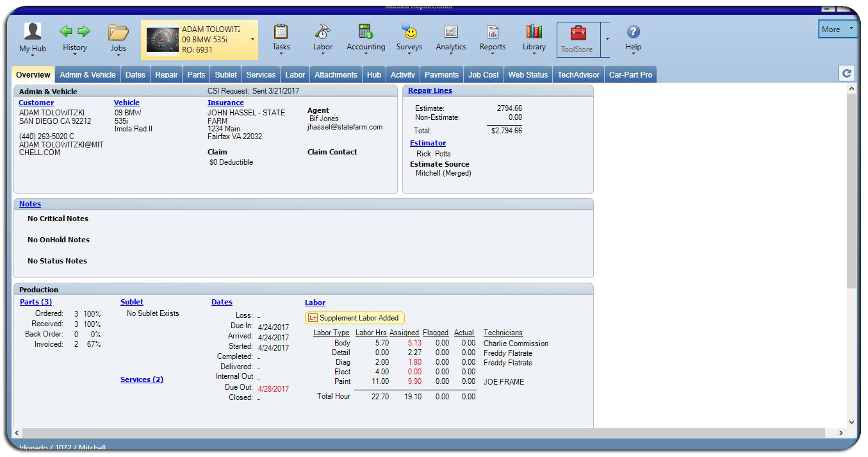Viewport: 868px width, 457px height.
Task: Switch to the Parts tab
Action: 196,75
